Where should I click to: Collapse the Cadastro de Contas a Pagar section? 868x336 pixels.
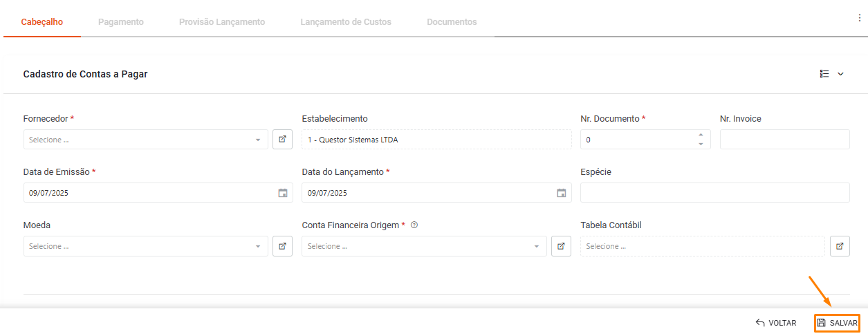click(841, 74)
